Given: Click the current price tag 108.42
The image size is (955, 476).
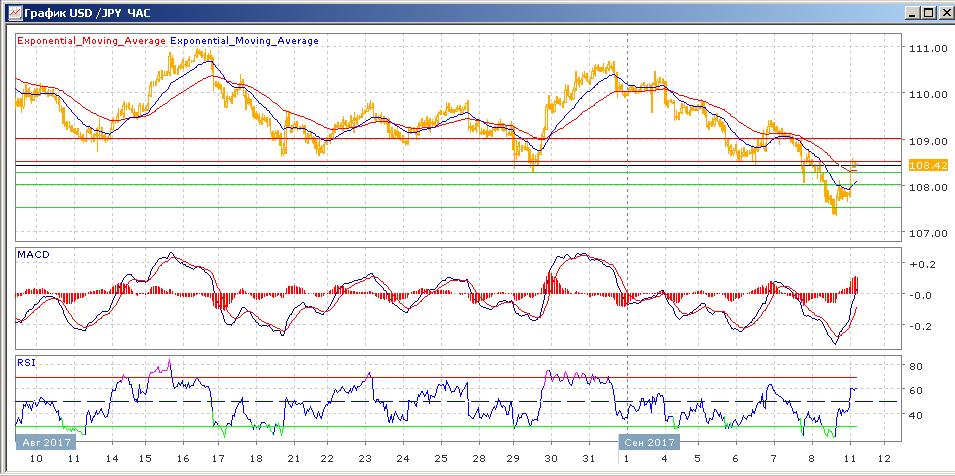Looking at the screenshot, I should click(x=929, y=165).
